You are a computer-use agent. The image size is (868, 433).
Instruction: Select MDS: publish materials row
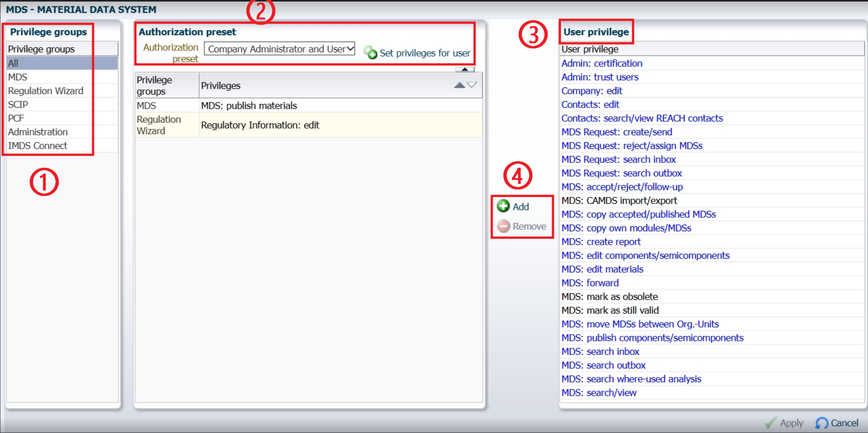pos(249,106)
